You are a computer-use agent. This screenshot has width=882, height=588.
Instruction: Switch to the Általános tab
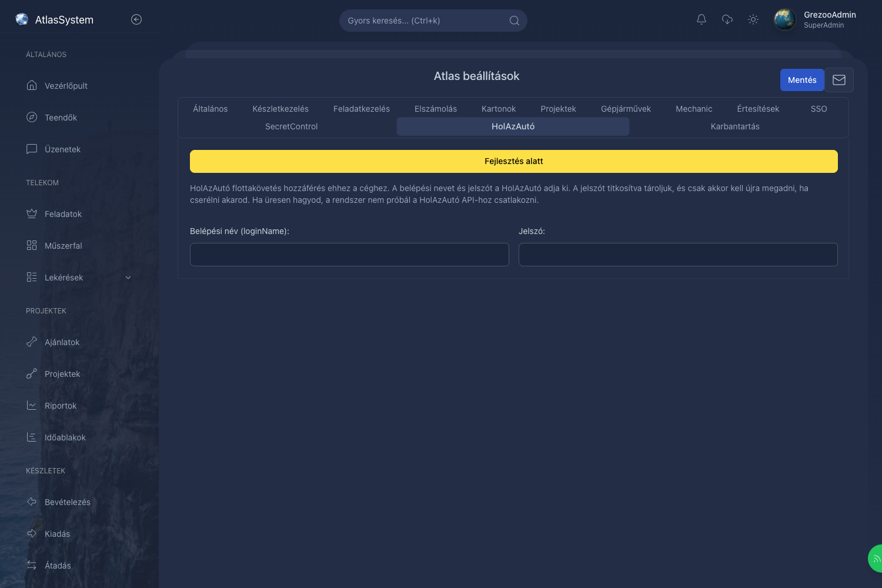211,109
